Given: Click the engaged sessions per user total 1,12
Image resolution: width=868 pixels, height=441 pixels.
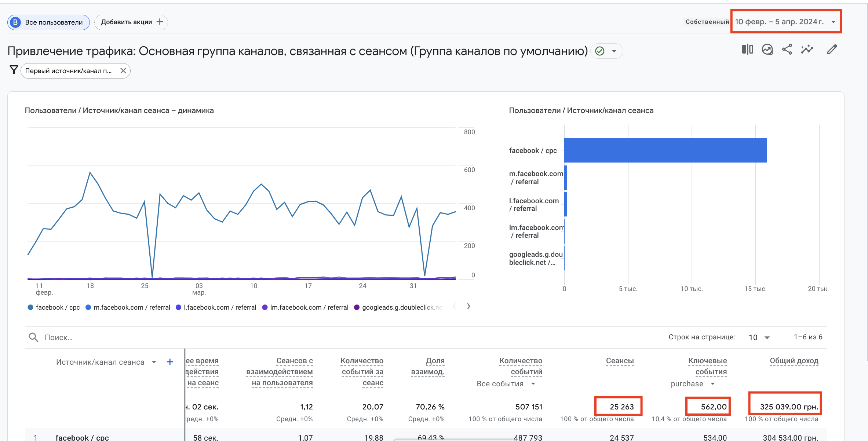Looking at the screenshot, I should point(306,407).
